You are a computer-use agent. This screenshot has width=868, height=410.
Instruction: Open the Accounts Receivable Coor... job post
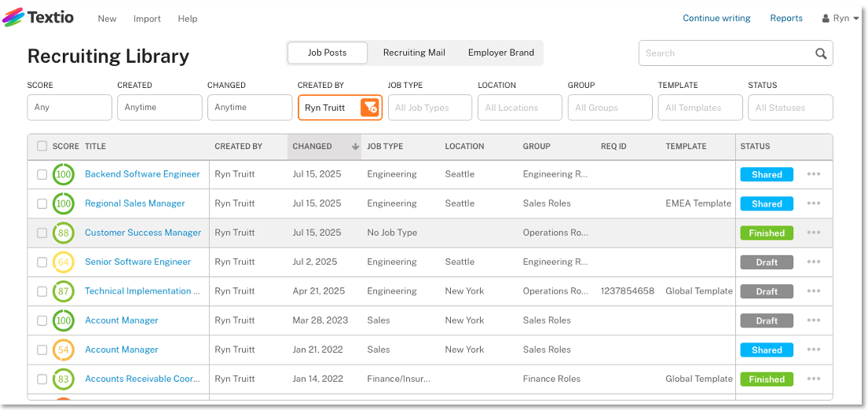tap(142, 379)
